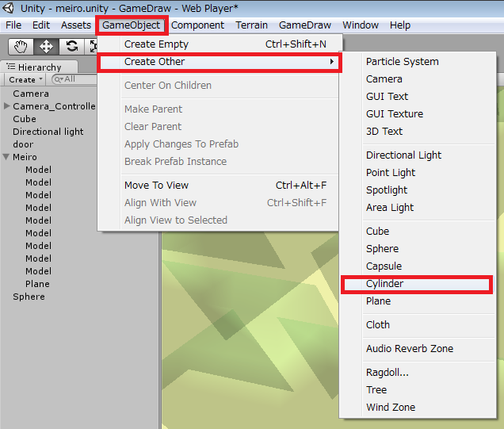Create an Audio Reverb Zone
The width and height of the screenshot is (504, 429).
(x=418, y=349)
